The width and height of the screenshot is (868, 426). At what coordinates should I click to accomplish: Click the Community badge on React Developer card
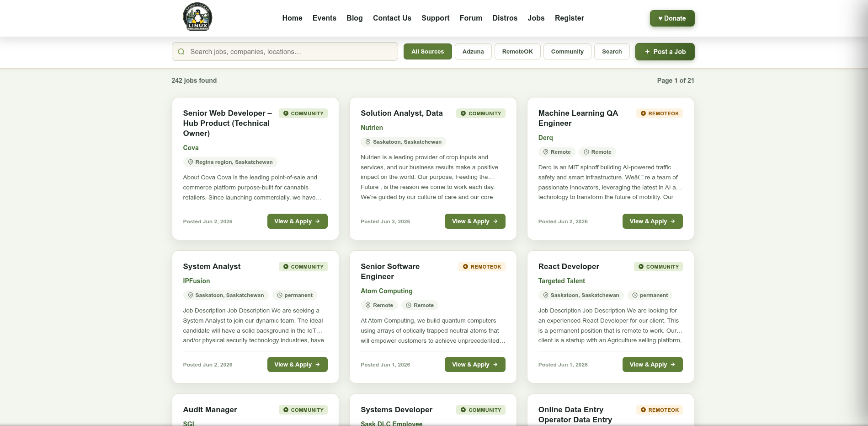(x=658, y=267)
